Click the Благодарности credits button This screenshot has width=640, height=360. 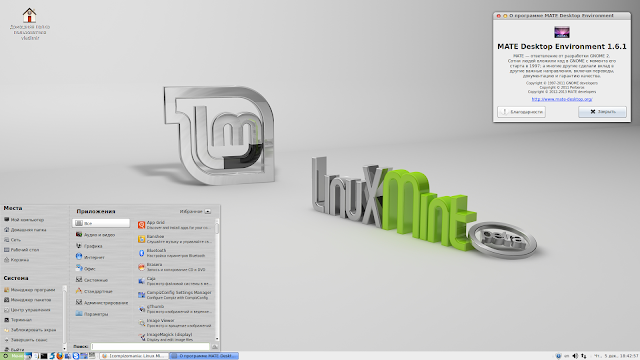(x=521, y=112)
